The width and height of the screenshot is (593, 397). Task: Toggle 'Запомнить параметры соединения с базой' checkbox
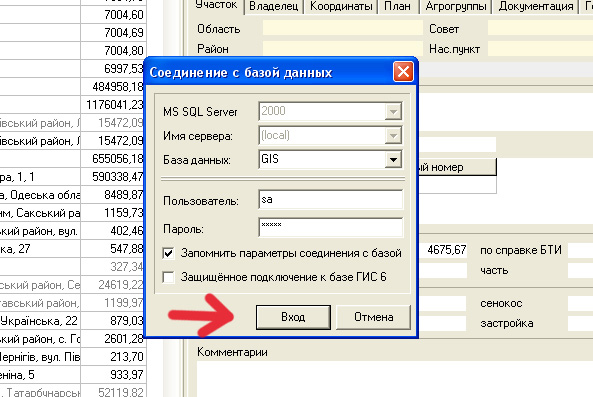tap(168, 253)
